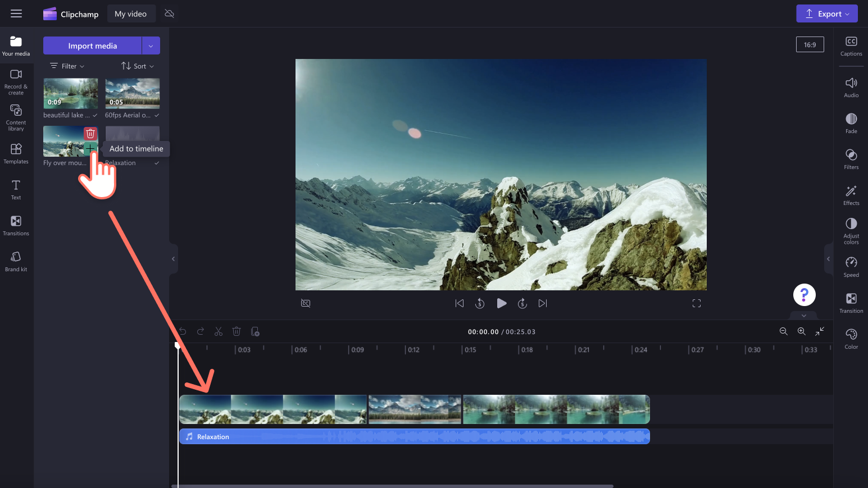Image resolution: width=868 pixels, height=488 pixels.
Task: Rename the My video title
Action: point(131,13)
